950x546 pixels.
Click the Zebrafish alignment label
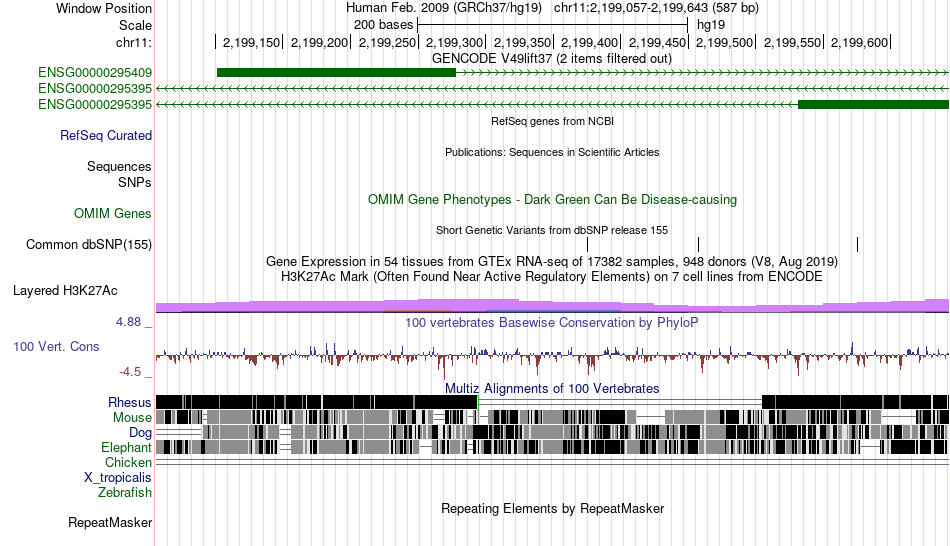tap(125, 493)
